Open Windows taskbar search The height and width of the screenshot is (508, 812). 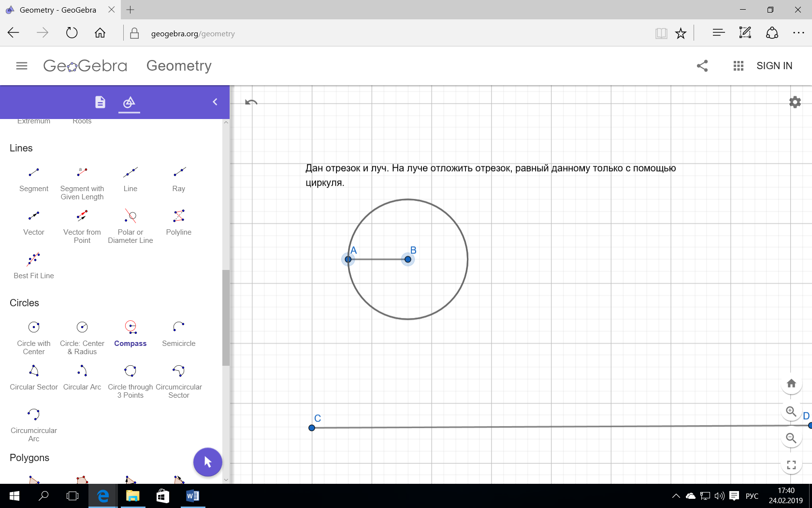click(x=43, y=496)
